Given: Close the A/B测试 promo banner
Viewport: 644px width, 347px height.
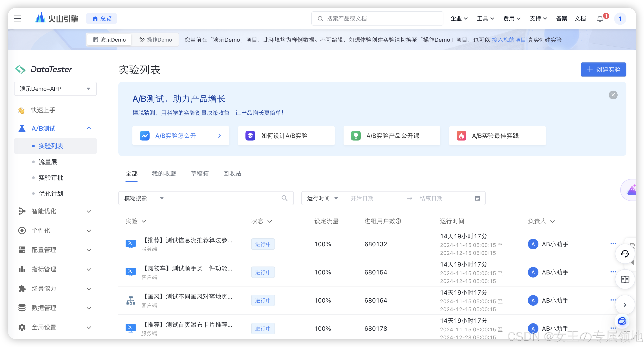Looking at the screenshot, I should [613, 95].
